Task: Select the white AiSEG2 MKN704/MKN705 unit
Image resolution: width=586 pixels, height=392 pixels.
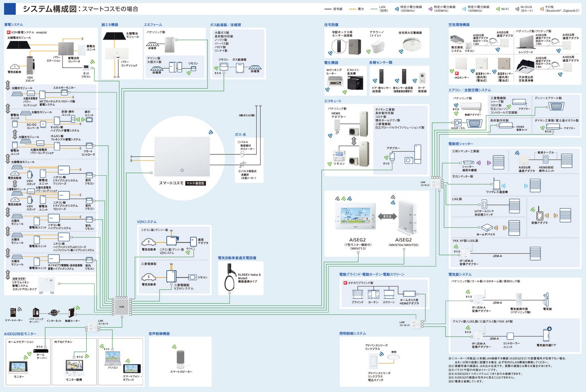Action: [x=407, y=217]
